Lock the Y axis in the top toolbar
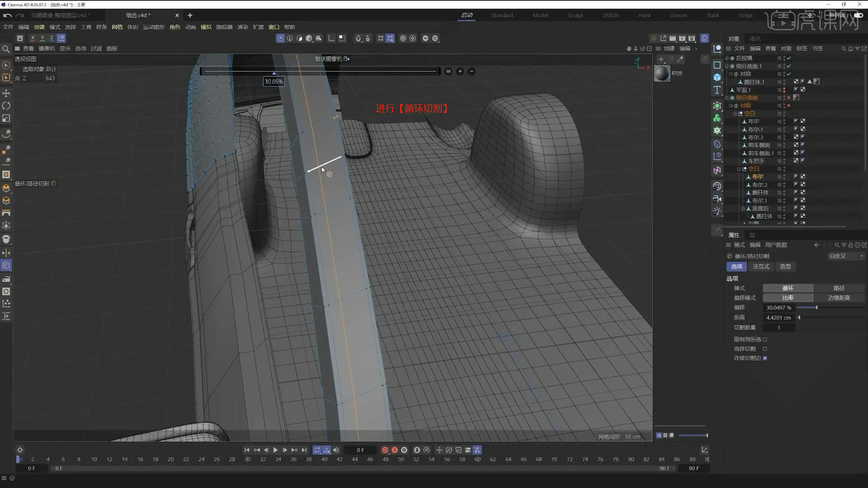This screenshot has width=868, height=488. point(42,38)
